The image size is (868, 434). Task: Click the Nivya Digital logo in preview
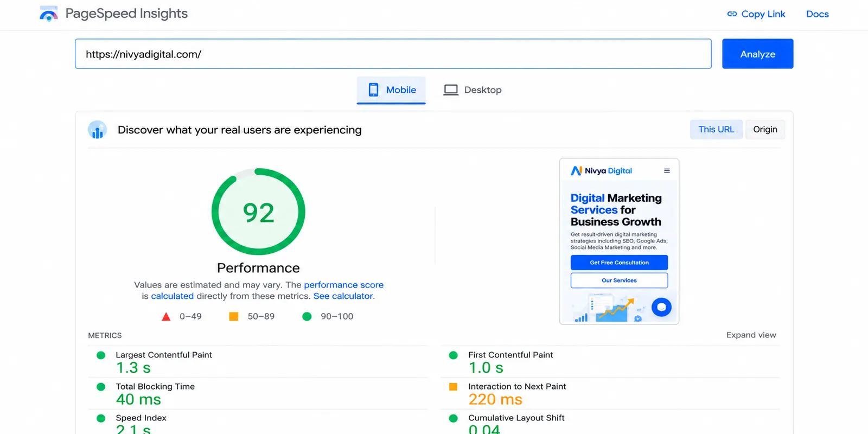(x=601, y=171)
